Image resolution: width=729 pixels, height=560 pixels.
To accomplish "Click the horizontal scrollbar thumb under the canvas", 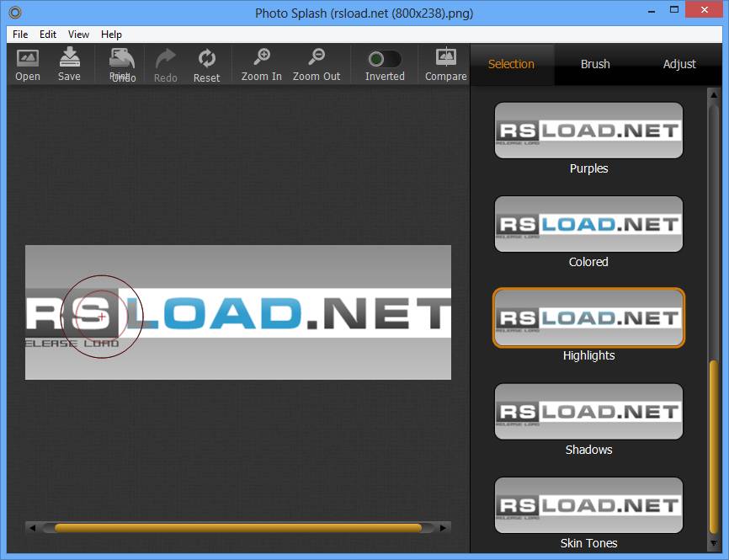I will (x=238, y=528).
